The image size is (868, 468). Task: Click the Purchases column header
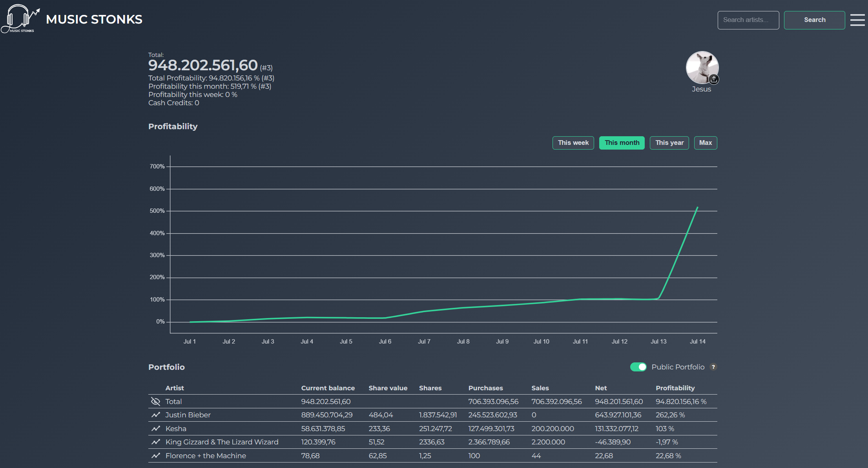click(x=486, y=388)
